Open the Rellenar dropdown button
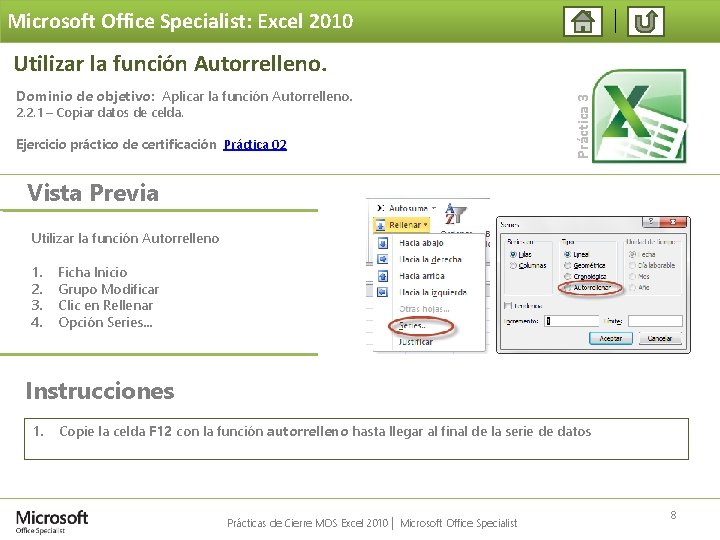720x540 pixels. tap(402, 225)
